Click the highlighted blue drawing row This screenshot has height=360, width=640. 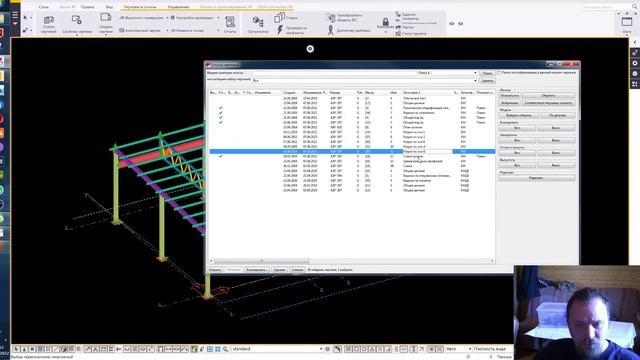coord(352,151)
